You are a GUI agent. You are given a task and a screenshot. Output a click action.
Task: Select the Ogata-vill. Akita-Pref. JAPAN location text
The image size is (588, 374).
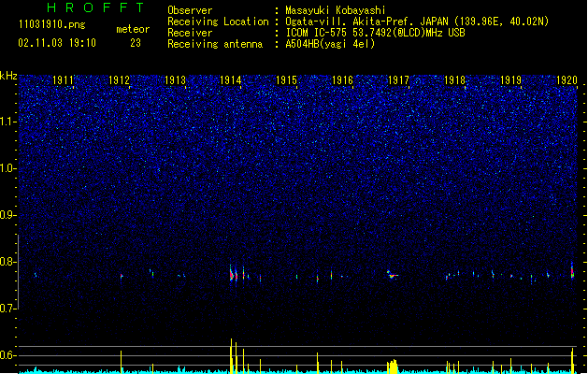(417, 22)
